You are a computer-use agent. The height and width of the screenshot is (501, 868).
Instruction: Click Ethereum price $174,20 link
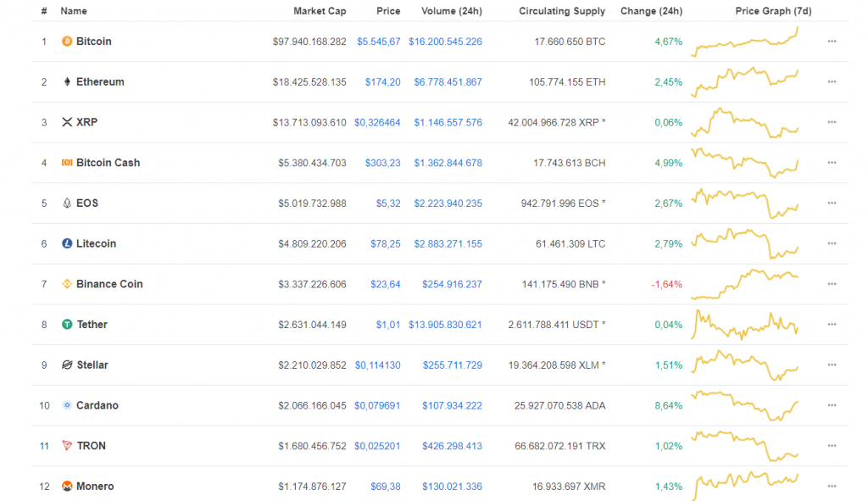pos(382,82)
